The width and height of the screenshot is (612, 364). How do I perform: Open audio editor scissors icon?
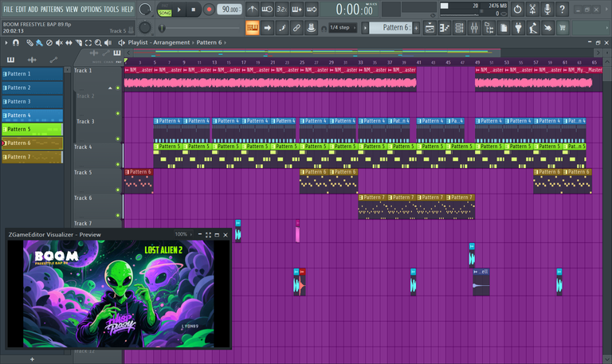(532, 9)
